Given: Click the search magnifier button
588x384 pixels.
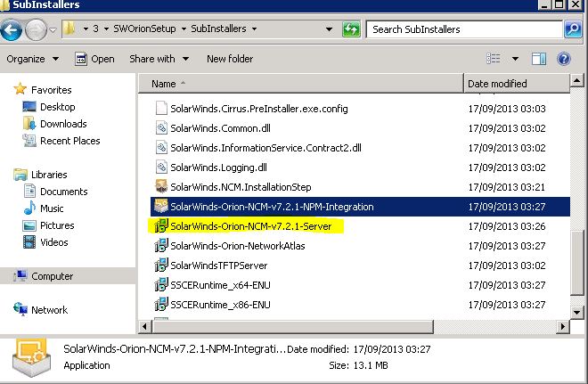Looking at the screenshot, I should coord(573,29).
